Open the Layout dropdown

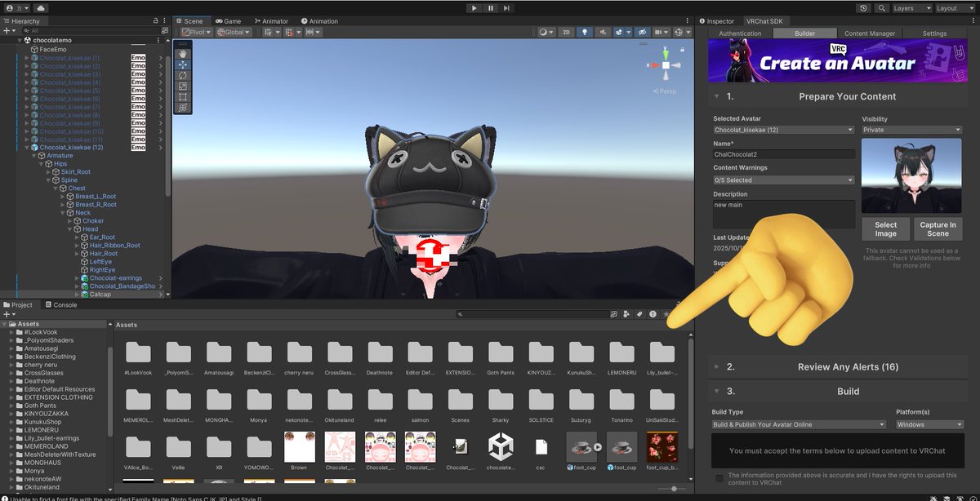(955, 8)
